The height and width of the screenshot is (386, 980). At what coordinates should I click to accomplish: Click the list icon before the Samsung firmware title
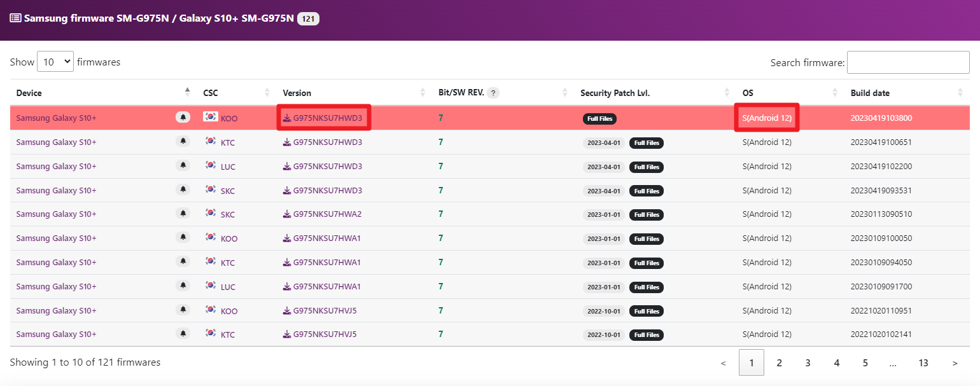pyautogui.click(x=15, y=18)
